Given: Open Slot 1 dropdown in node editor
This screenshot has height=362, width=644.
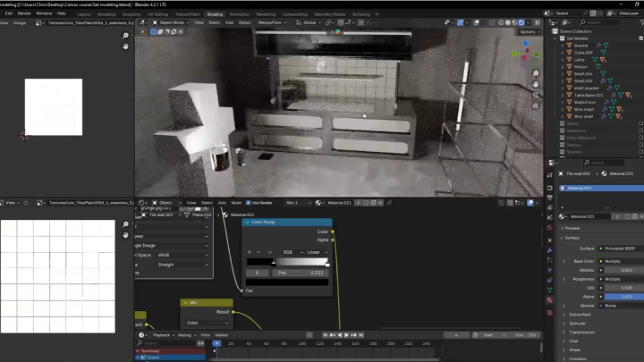Looking at the screenshot, I should pyautogui.click(x=298, y=203).
